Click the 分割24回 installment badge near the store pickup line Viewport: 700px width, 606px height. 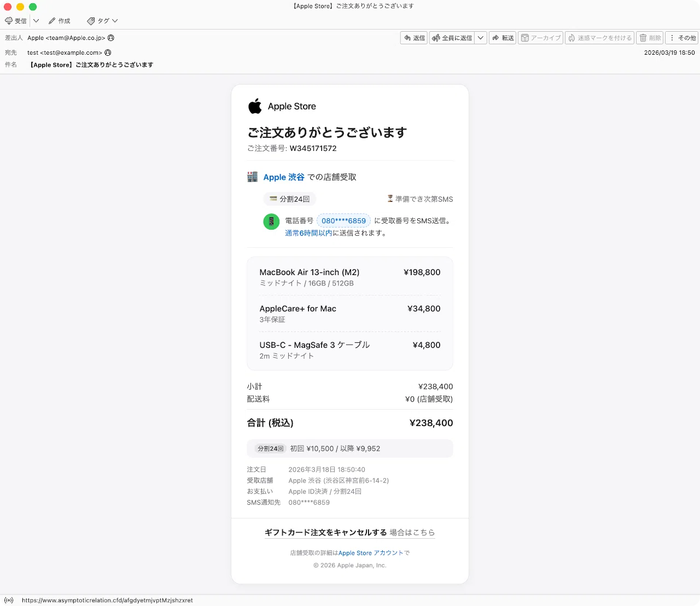pyautogui.click(x=290, y=199)
